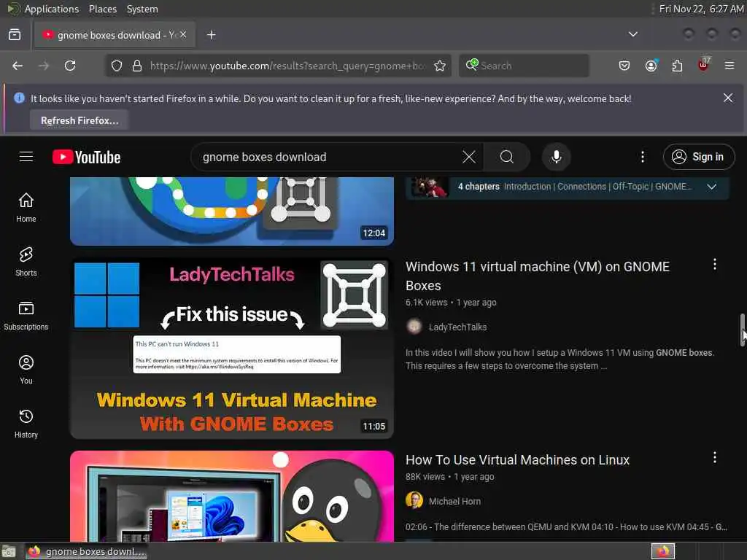The height and width of the screenshot is (560, 747).
Task: Click Refresh Firefox button
Action: [80, 120]
